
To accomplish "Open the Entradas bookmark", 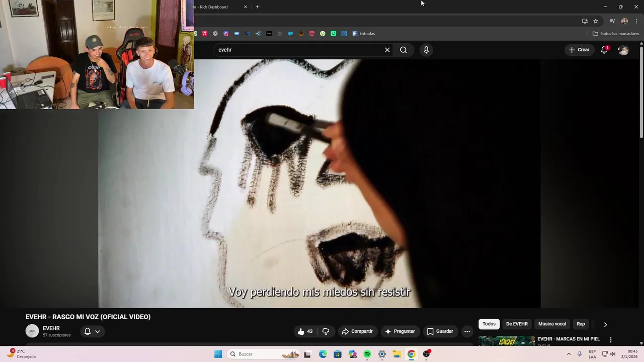I will coord(363,34).
